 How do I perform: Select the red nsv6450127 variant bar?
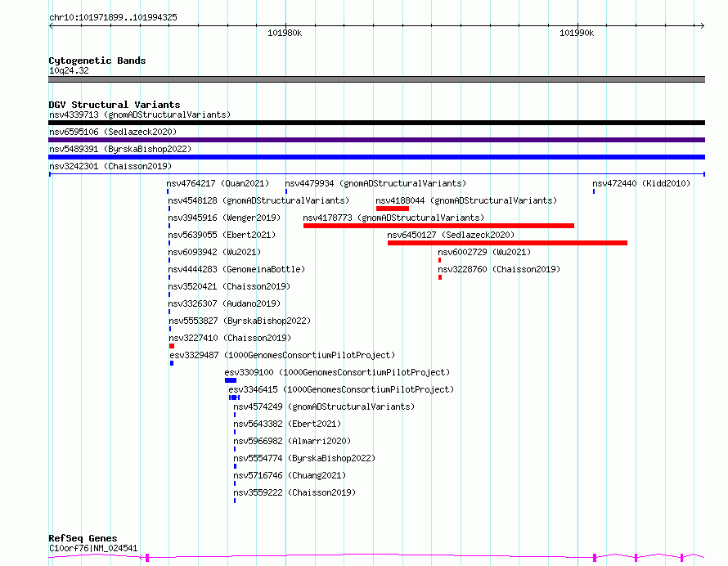pyautogui.click(x=507, y=243)
